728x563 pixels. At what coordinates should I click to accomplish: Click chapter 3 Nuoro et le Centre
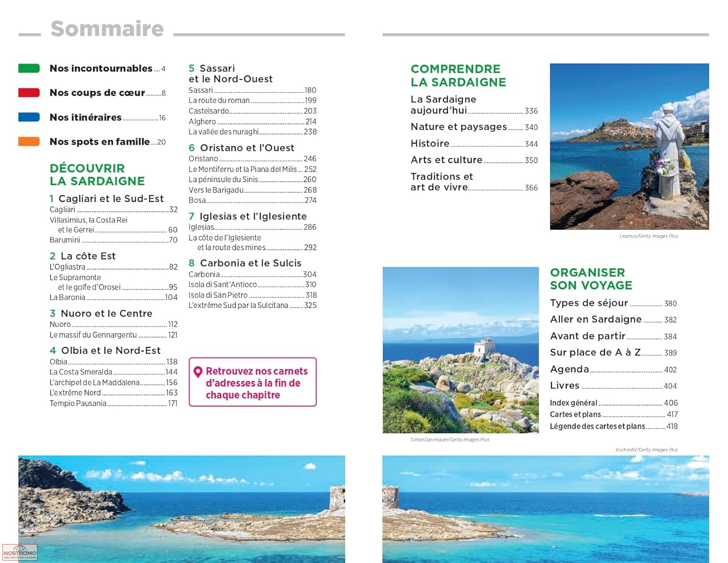[x=101, y=313]
